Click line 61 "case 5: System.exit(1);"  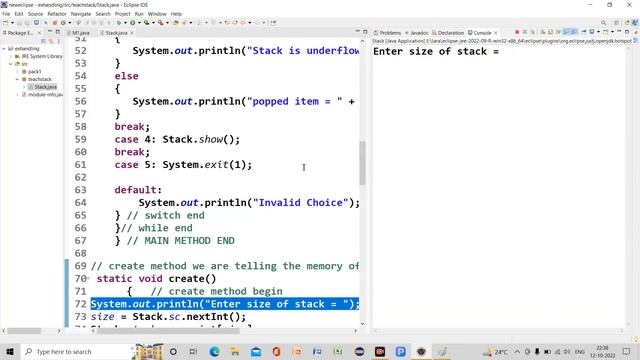click(x=183, y=164)
